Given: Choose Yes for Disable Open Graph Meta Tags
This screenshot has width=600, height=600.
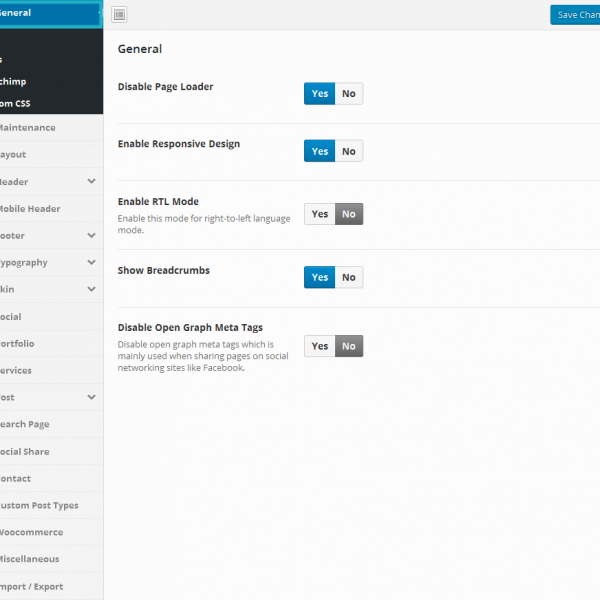Looking at the screenshot, I should 319,347.
